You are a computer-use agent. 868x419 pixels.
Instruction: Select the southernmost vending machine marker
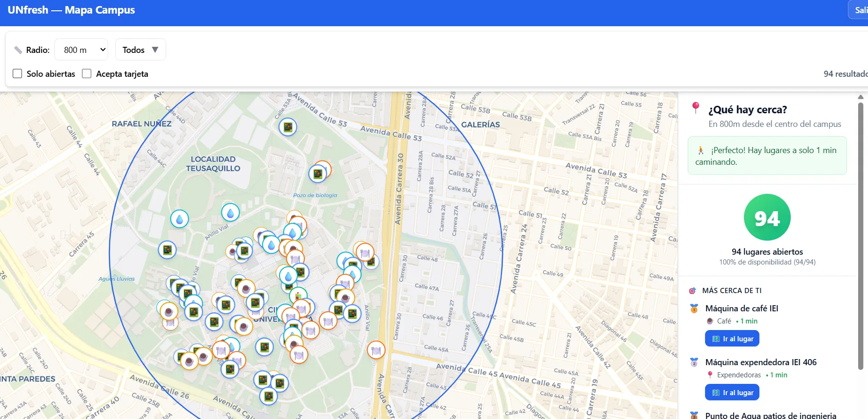(268, 397)
